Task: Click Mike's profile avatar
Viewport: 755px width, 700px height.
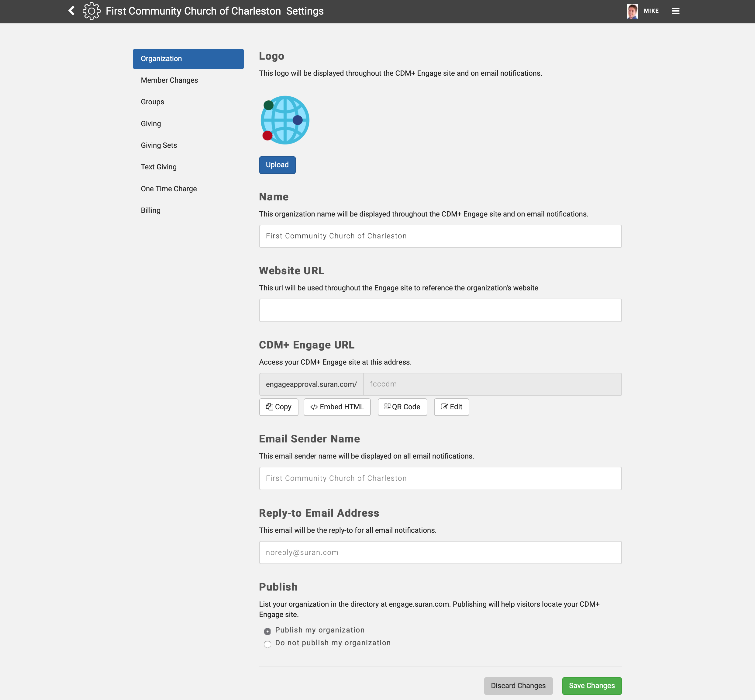Action: pos(632,11)
